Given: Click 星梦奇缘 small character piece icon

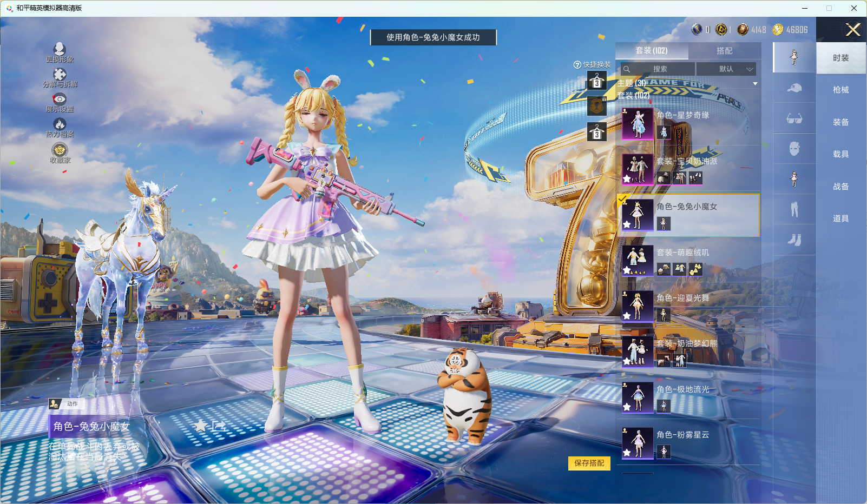Looking at the screenshot, I should coord(664,132).
